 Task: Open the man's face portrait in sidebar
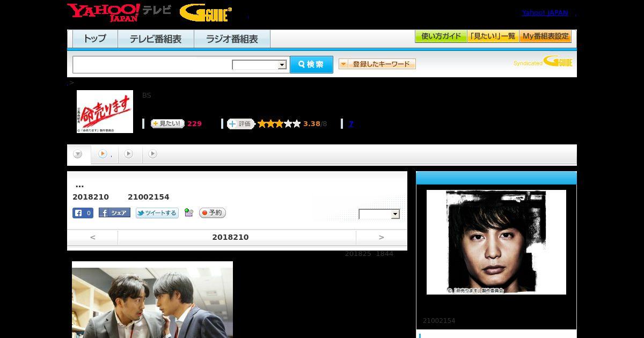point(496,242)
